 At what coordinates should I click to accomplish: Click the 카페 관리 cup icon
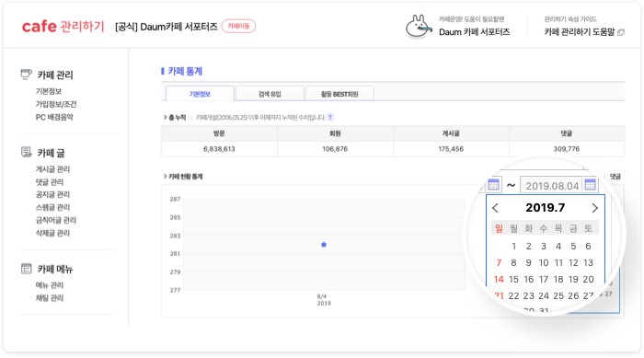(26, 74)
